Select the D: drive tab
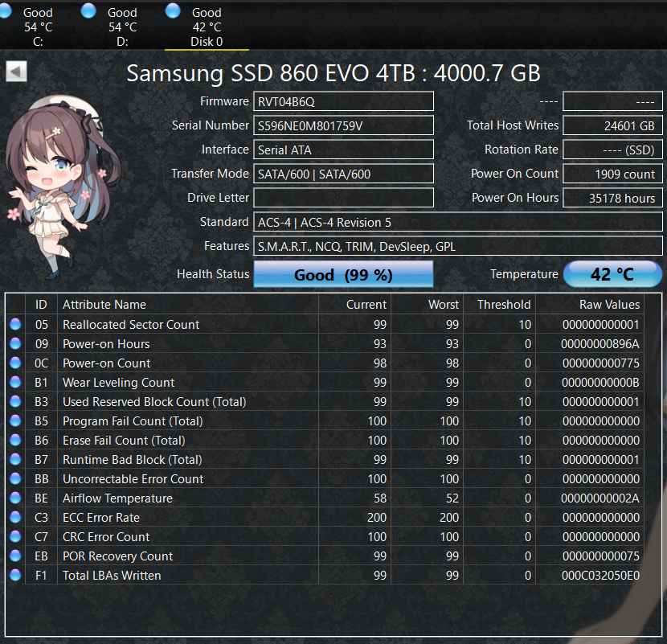 122,27
